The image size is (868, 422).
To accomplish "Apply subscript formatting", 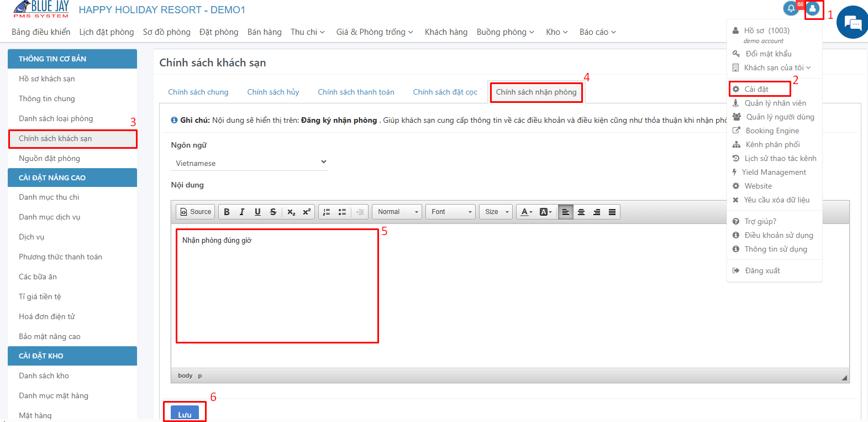I will (291, 212).
